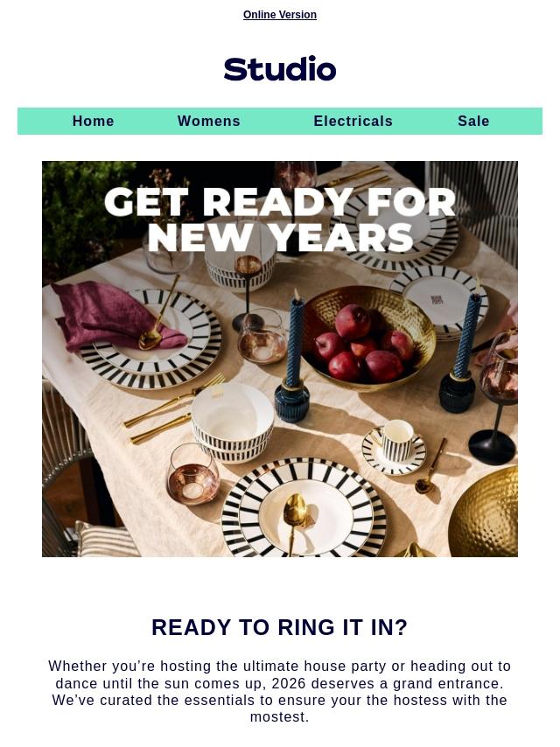The image size is (560, 747).
Task: Select the Electricals navigation item
Action: (x=353, y=121)
